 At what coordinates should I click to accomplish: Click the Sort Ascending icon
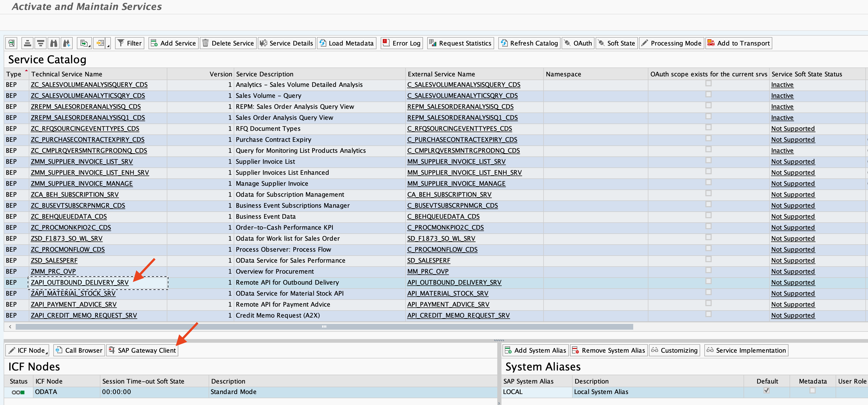pyautogui.click(x=28, y=43)
